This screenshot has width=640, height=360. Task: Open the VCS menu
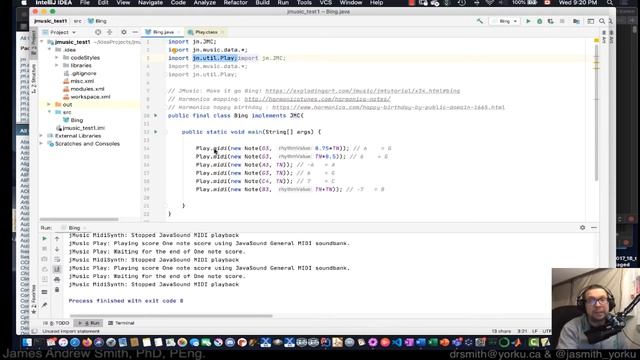(x=326, y=3)
